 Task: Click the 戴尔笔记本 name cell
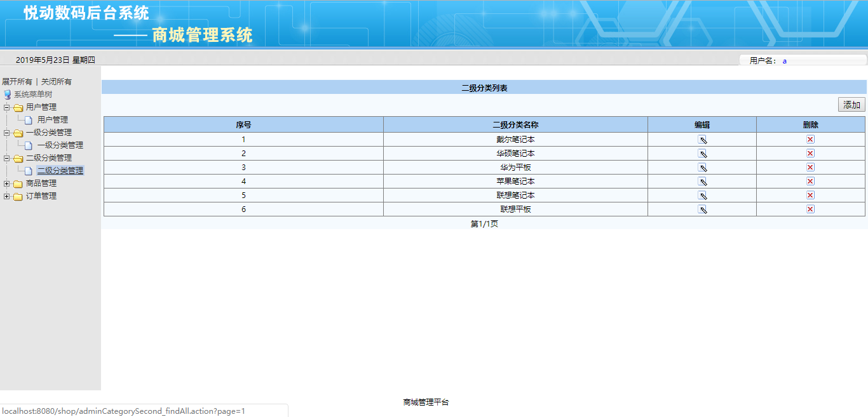(515, 140)
